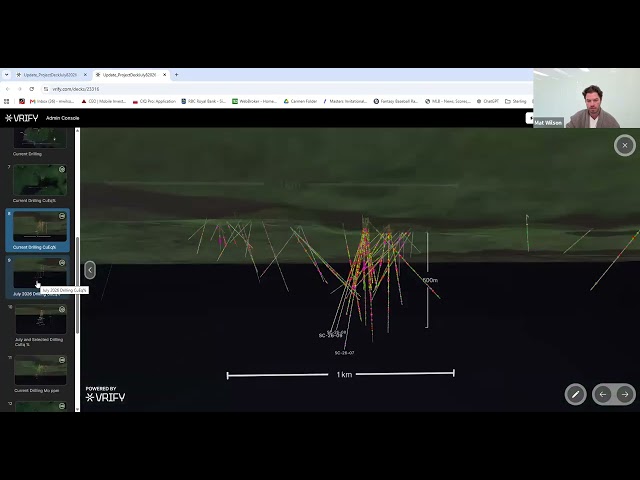Image resolution: width=640 pixels, height=480 pixels.
Task: Open RBC Royal Bank bookmark
Action: tap(204, 101)
